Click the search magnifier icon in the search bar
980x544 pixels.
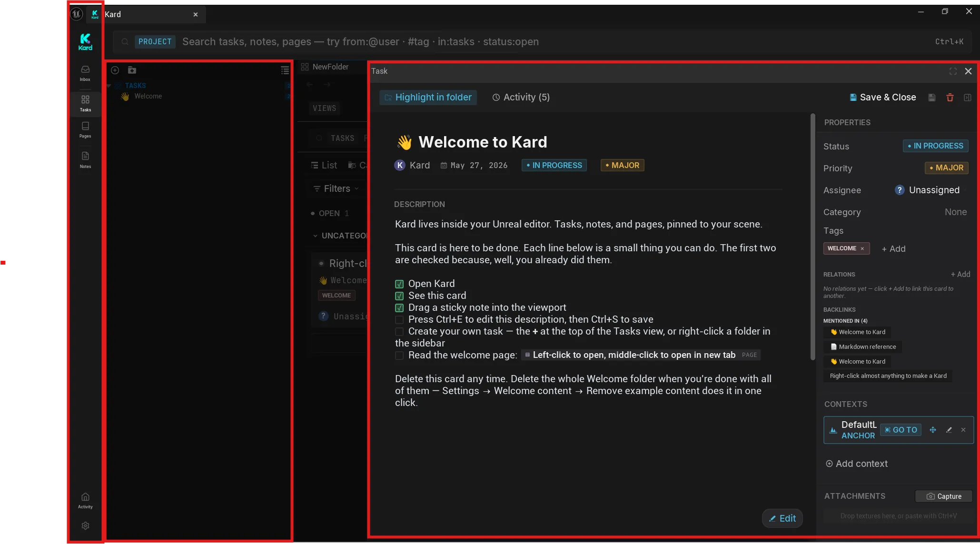(125, 42)
